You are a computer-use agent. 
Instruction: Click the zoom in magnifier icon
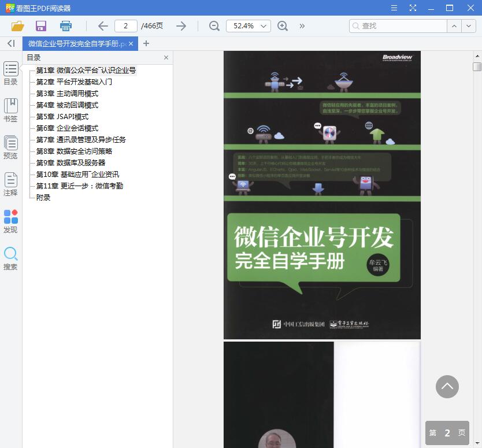(x=283, y=26)
